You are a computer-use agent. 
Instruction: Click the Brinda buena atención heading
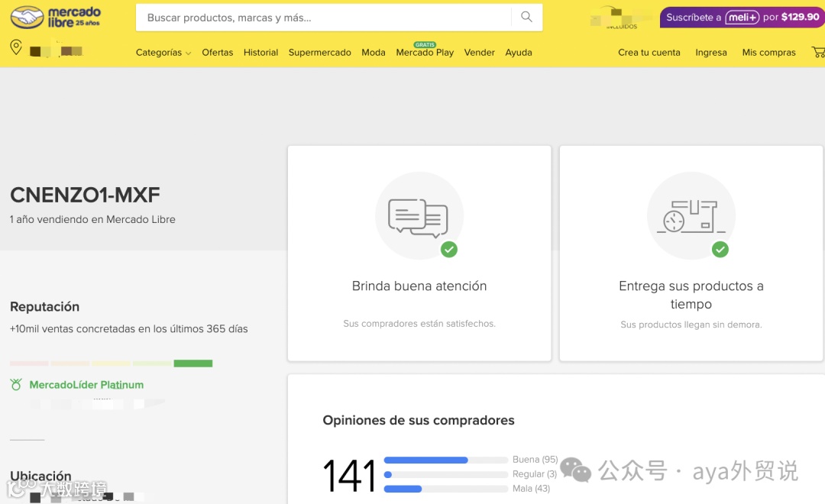tap(419, 286)
